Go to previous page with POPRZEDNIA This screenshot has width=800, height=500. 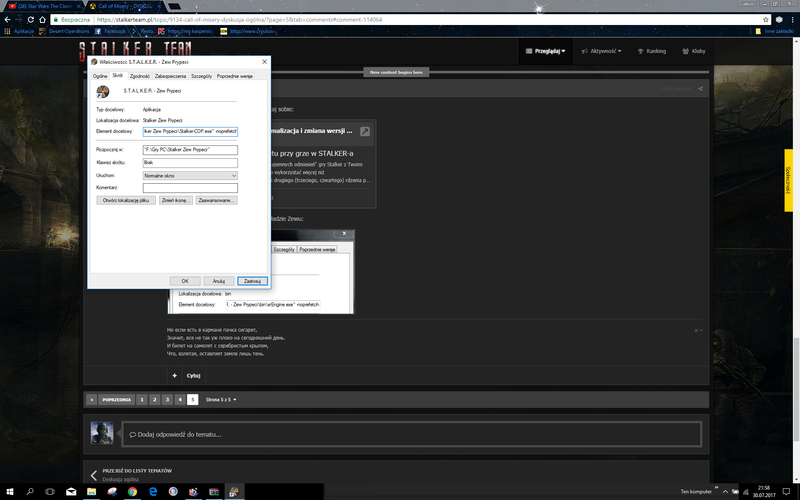(116, 399)
